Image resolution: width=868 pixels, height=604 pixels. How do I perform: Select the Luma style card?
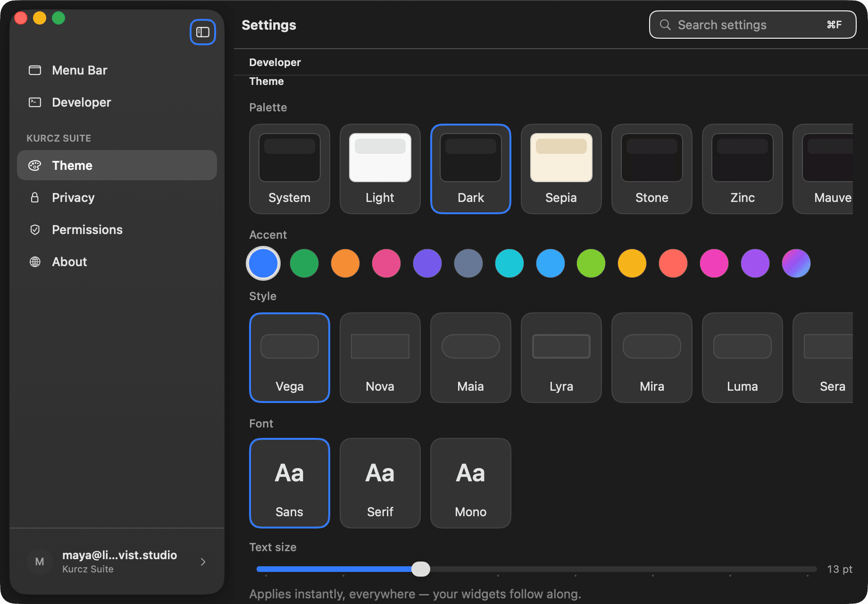pos(743,358)
